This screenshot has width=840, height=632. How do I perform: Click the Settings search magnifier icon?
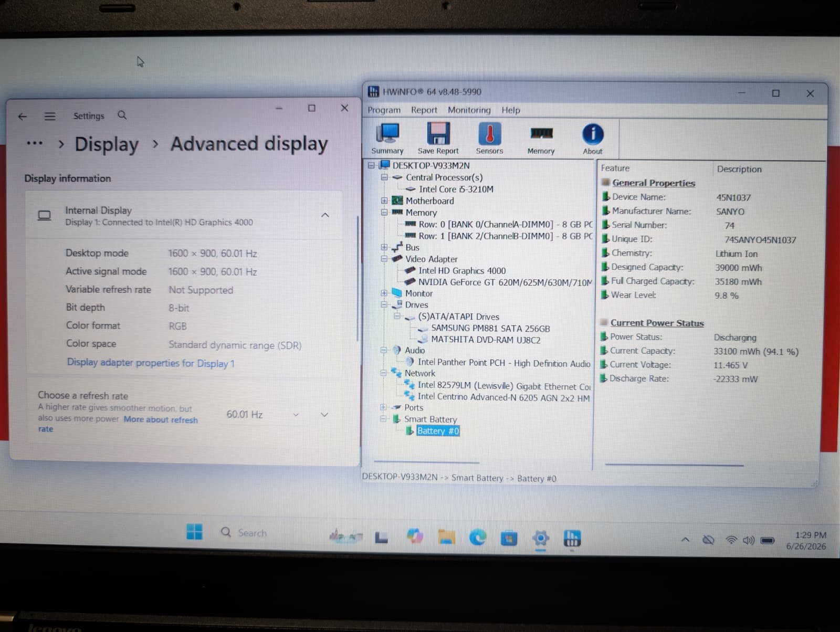122,115
